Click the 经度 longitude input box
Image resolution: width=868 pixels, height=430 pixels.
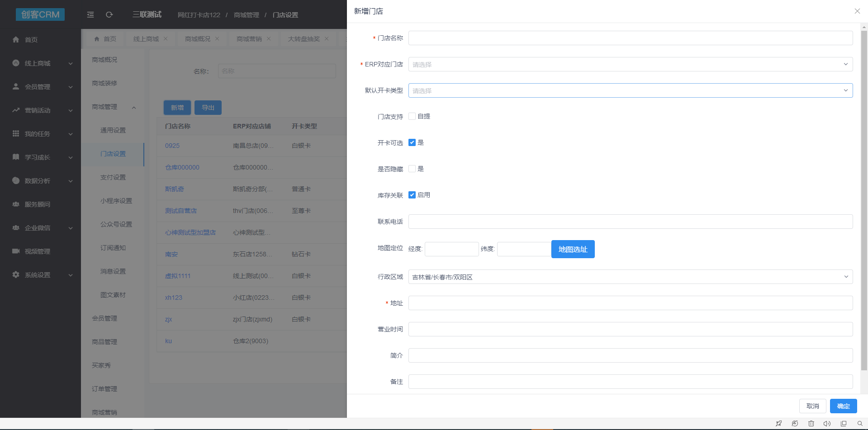click(x=451, y=249)
